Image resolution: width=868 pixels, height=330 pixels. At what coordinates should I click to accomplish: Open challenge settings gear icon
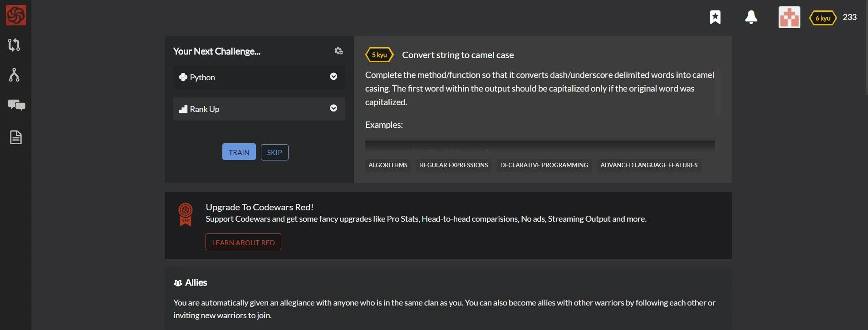coord(338,51)
